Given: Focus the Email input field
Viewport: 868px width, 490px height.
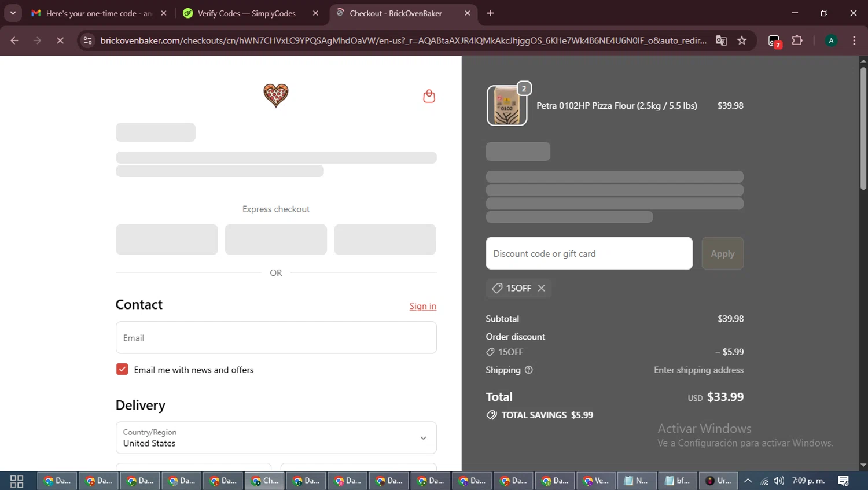Looking at the screenshot, I should [x=276, y=338].
